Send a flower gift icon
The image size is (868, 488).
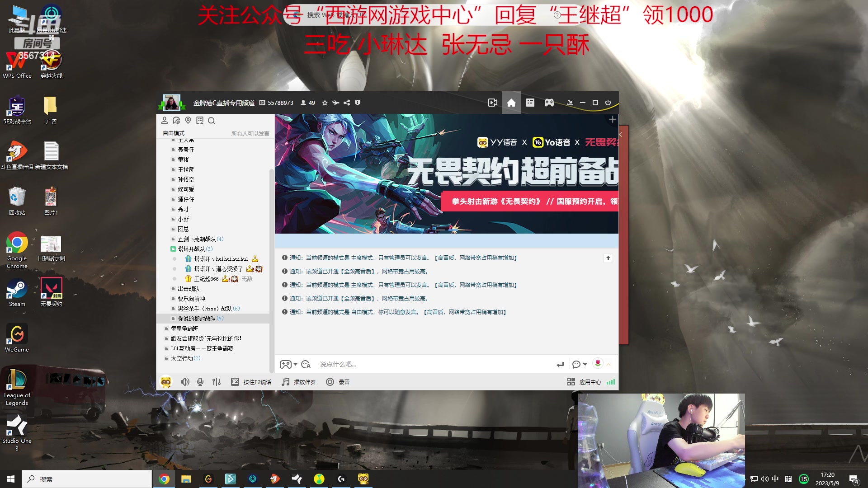point(598,363)
